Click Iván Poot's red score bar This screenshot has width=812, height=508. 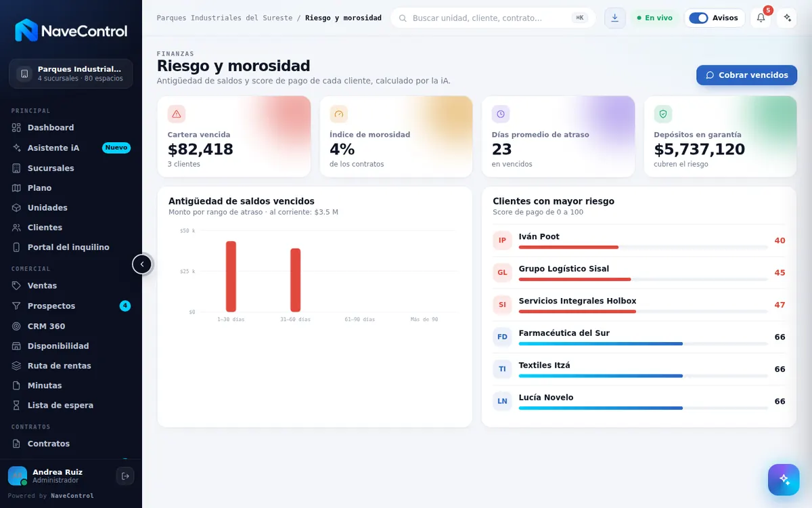tap(568, 247)
